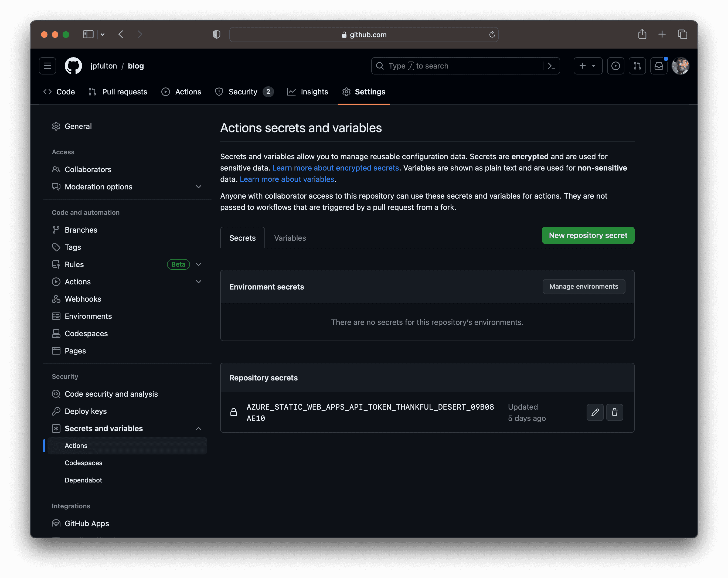Select the Secrets tab
728x578 pixels.
[x=242, y=238]
